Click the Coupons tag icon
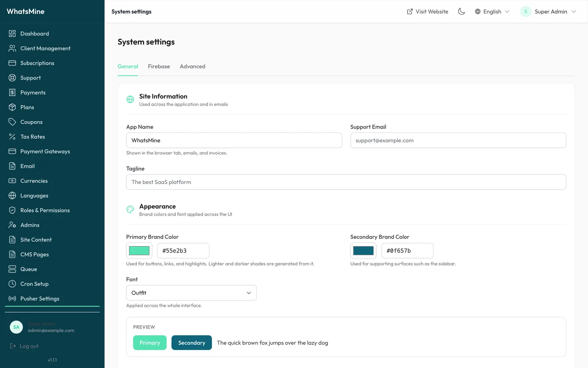Image resolution: width=588 pixels, height=368 pixels. point(12,122)
